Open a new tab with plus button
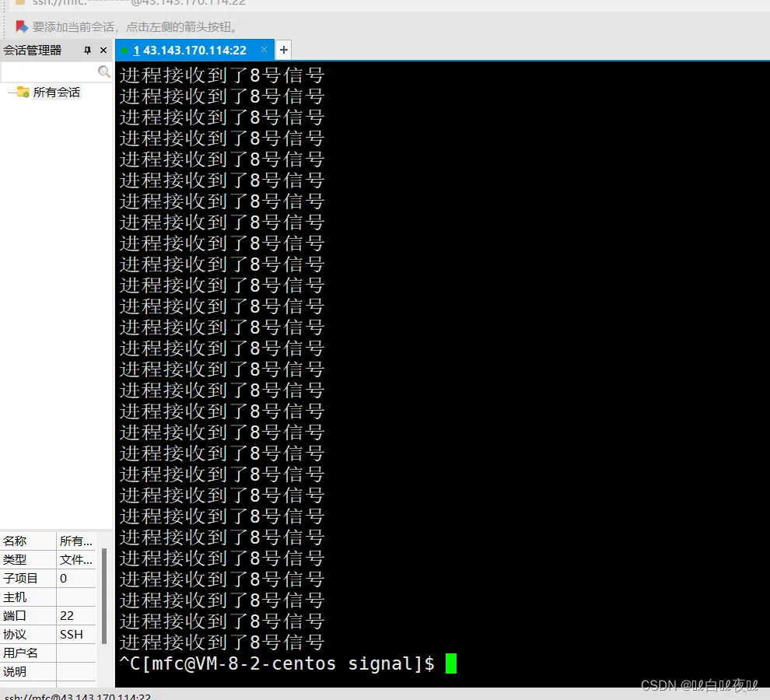 pos(283,50)
